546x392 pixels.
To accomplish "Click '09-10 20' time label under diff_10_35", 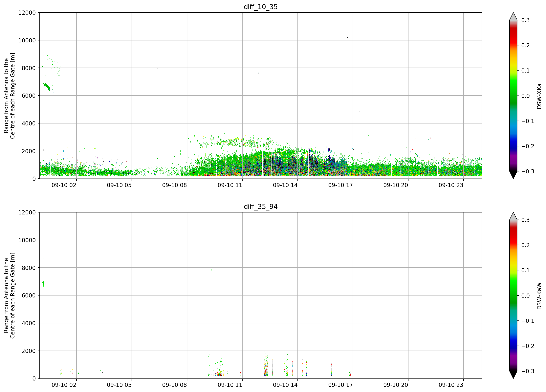I will 396,185.
